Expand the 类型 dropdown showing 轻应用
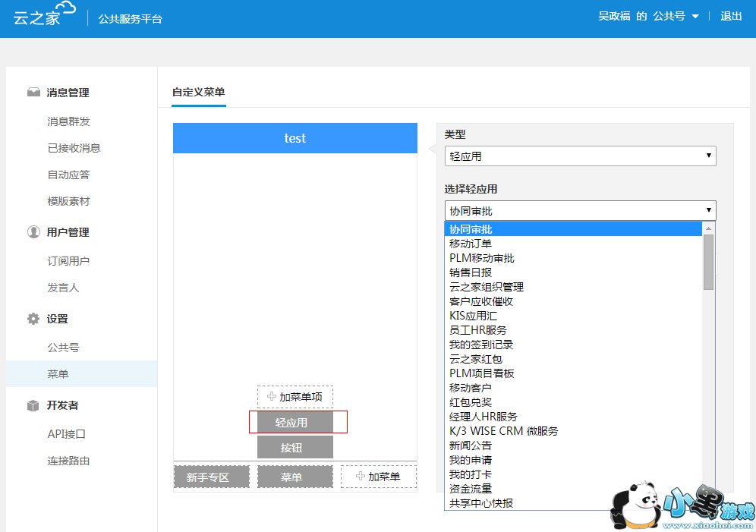This screenshot has width=756, height=532. pyautogui.click(x=580, y=156)
